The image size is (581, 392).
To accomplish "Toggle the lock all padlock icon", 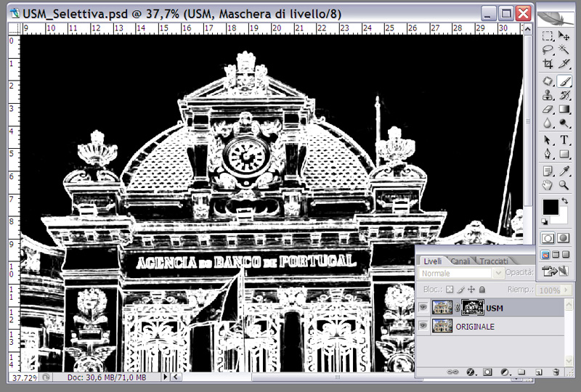I will click(482, 290).
